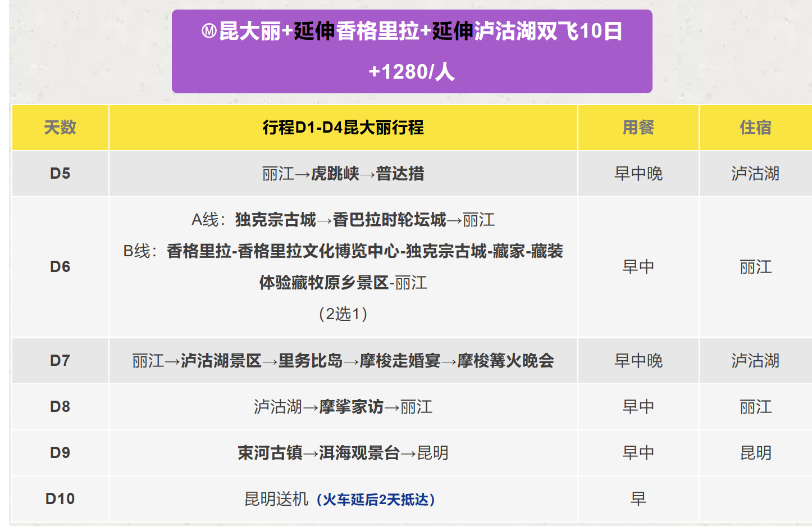Click the circled M icon in the purple banner

point(209,31)
